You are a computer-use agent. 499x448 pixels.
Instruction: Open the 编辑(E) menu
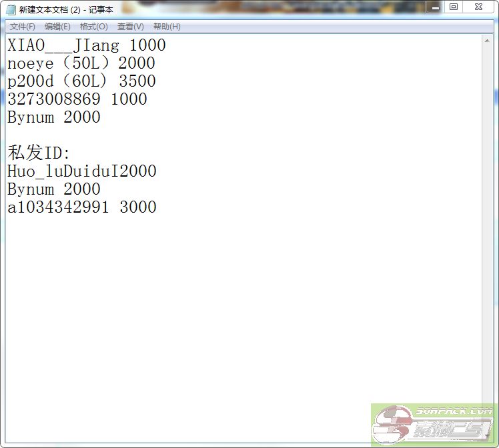[x=57, y=27]
